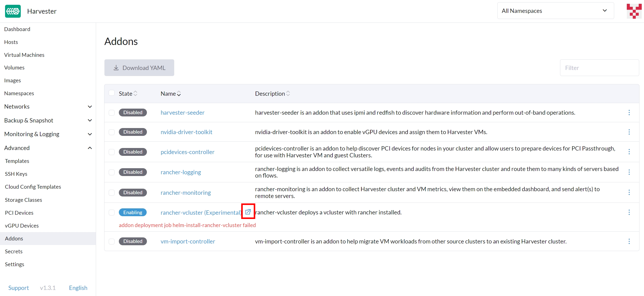The image size is (644, 296).
Task: Open the harvester-seeder addon
Action: 183,113
